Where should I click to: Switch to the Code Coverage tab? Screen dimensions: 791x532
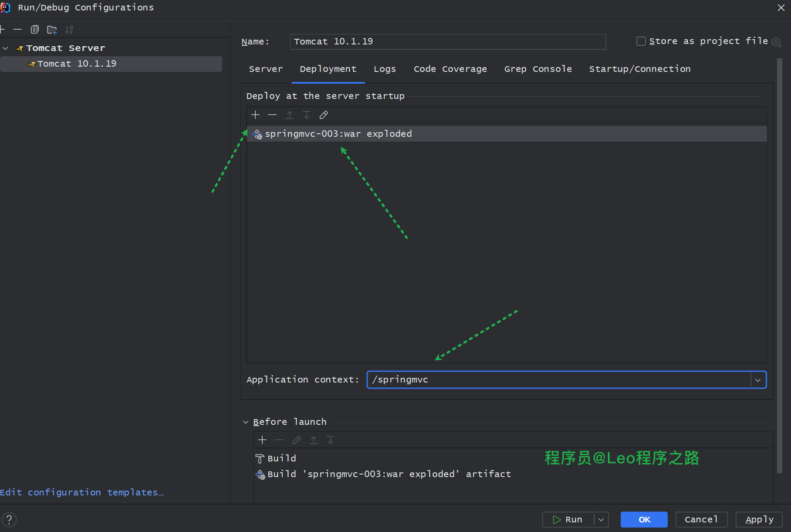(450, 69)
